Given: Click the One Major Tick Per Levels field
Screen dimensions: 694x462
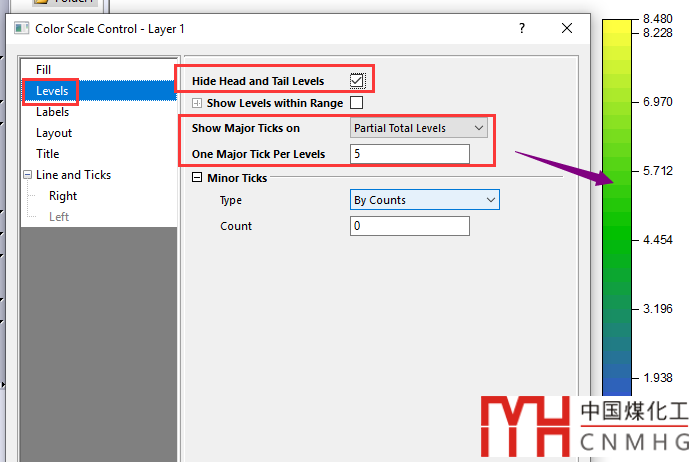Looking at the screenshot, I should (x=410, y=154).
